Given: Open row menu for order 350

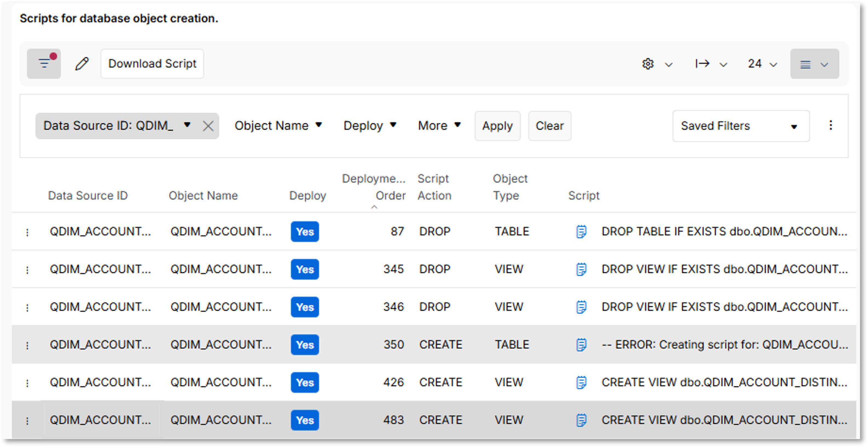Looking at the screenshot, I should [27, 345].
